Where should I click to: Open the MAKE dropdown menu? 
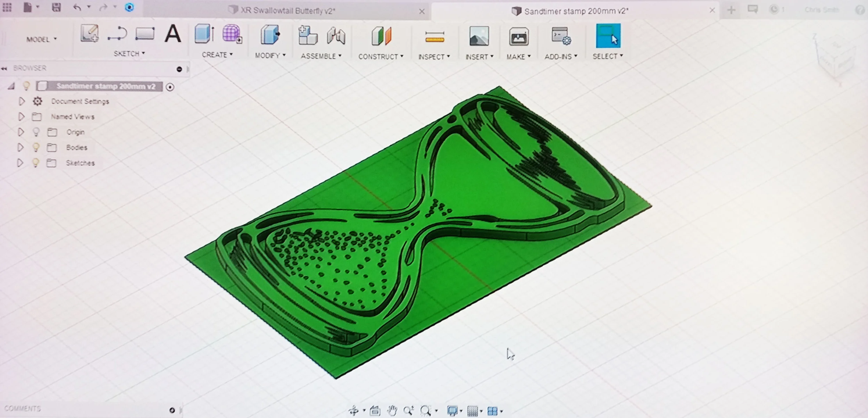point(518,57)
